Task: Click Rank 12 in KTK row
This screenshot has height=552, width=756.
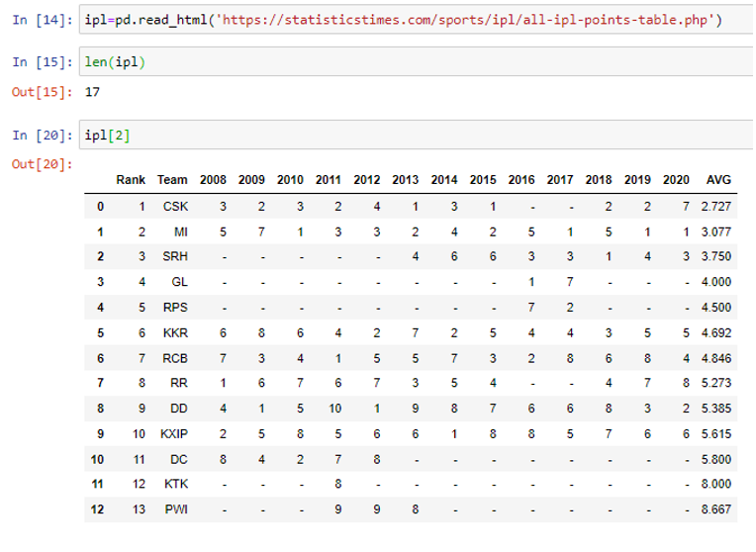Action: tap(139, 484)
